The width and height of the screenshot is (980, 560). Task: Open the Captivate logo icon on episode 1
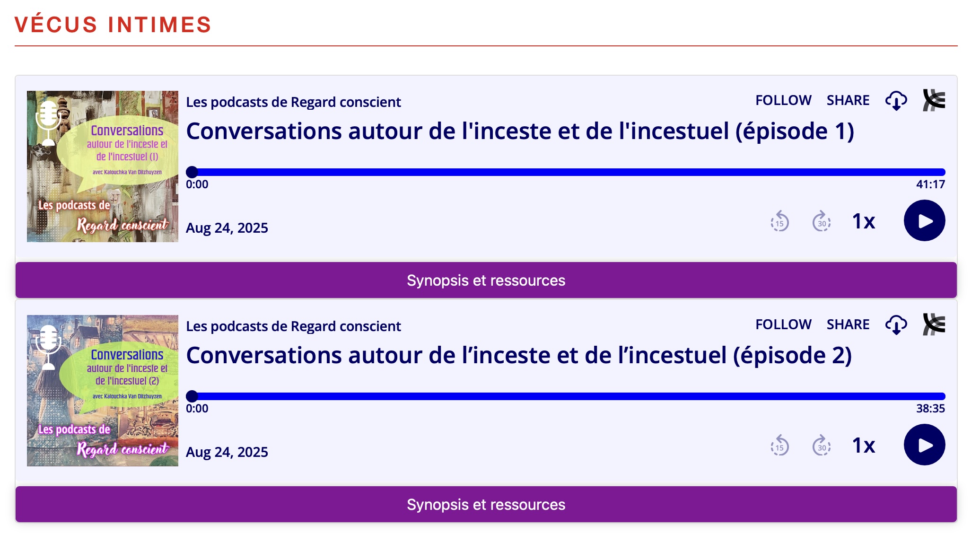(934, 100)
